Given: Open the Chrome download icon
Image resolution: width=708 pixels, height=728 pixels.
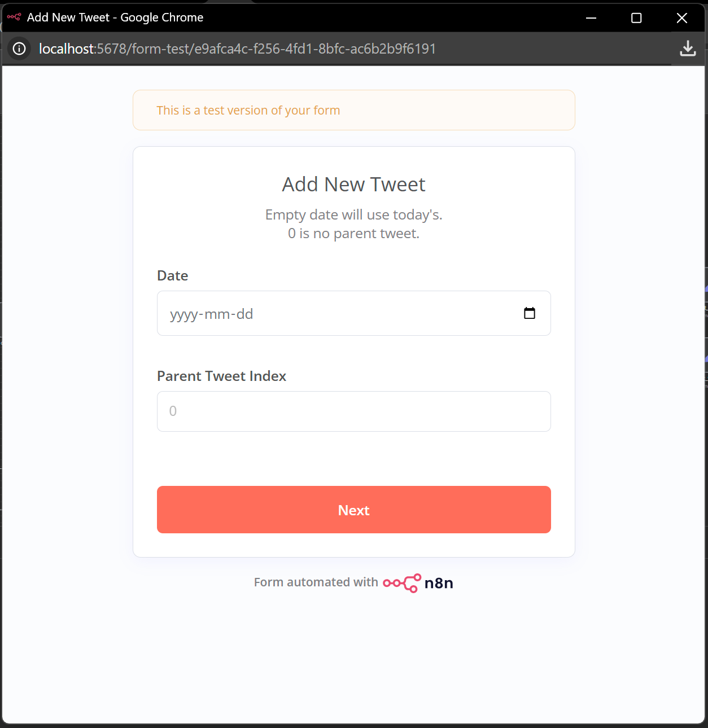Looking at the screenshot, I should pyautogui.click(x=688, y=49).
